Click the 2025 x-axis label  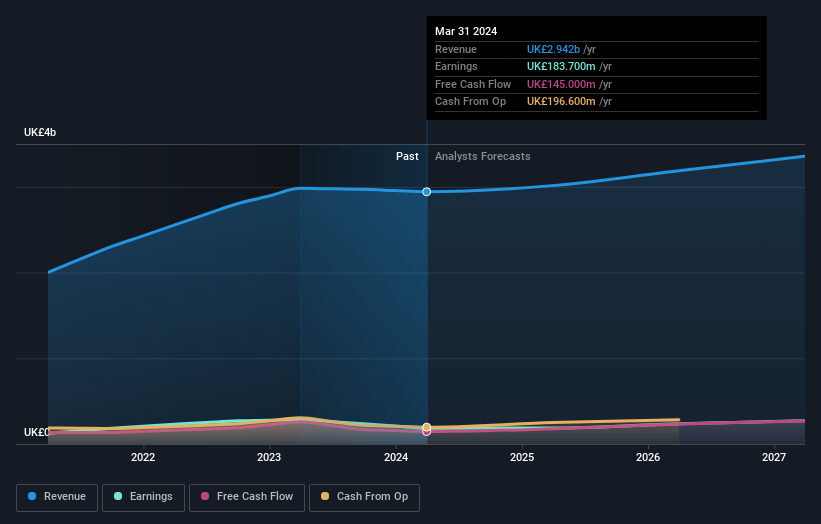click(522, 458)
